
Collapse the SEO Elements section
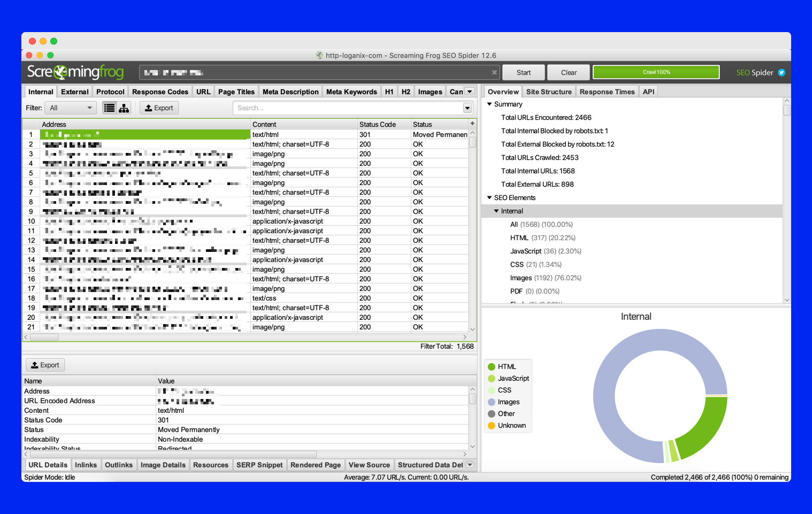tap(489, 198)
